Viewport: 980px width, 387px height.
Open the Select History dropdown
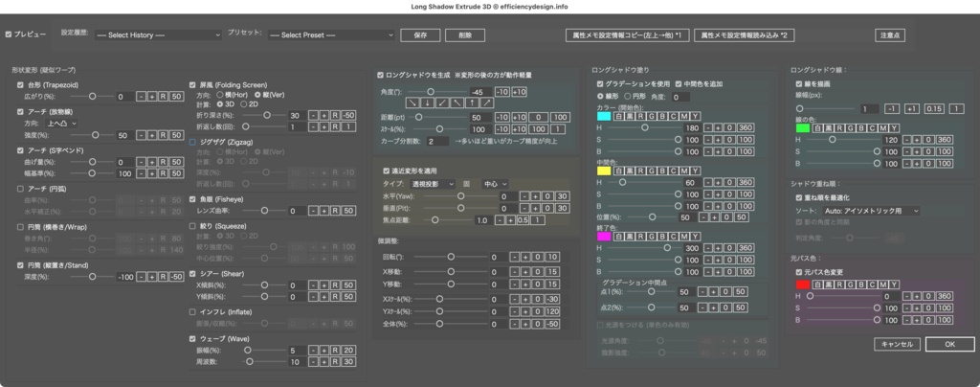click(158, 35)
